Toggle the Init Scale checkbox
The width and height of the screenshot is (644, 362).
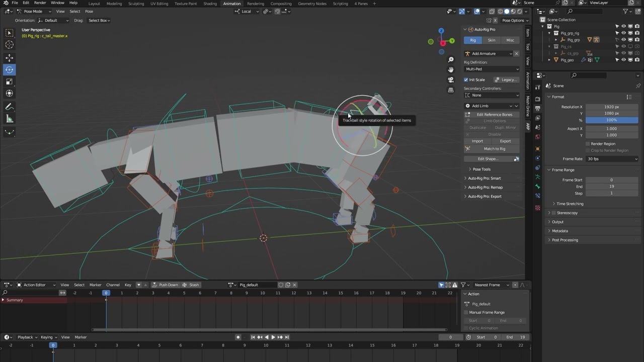click(466, 79)
